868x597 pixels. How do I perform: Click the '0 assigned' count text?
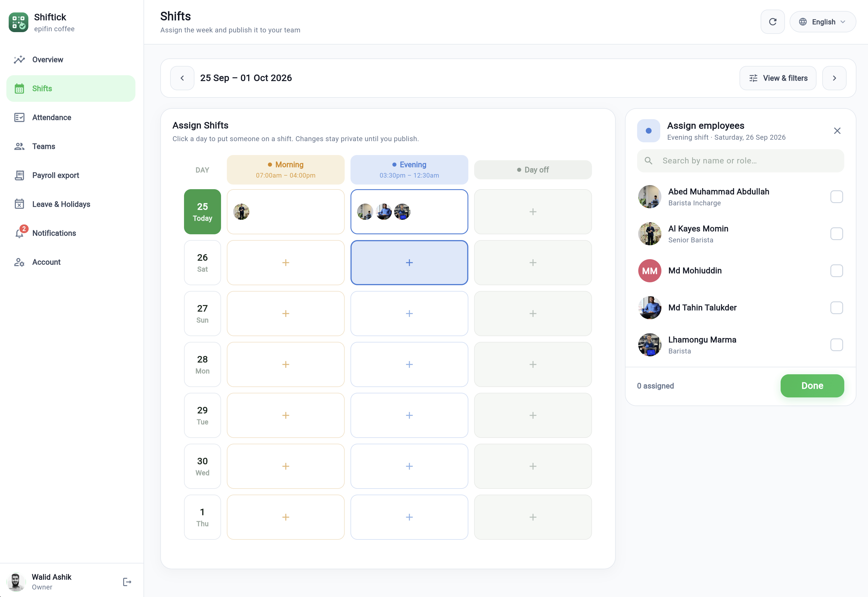click(x=655, y=386)
